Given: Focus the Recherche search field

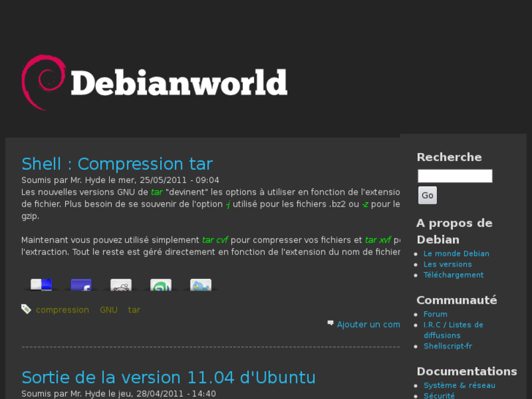Looking at the screenshot, I should 455,176.
